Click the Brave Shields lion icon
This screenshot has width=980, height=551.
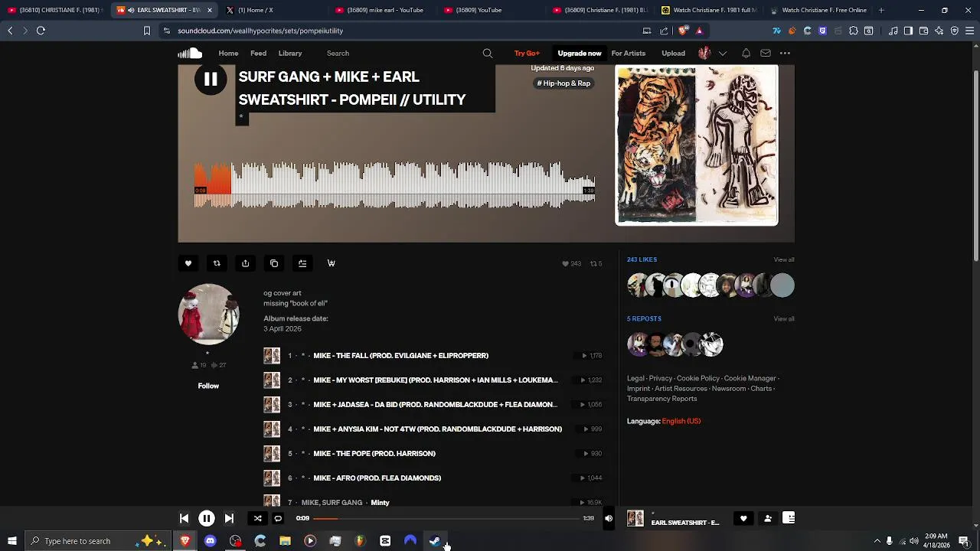[683, 31]
